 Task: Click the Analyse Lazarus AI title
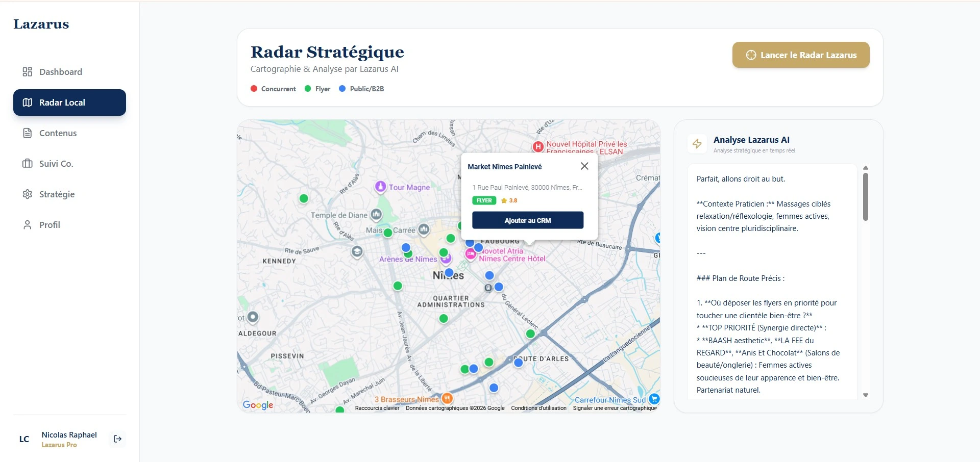[751, 140]
